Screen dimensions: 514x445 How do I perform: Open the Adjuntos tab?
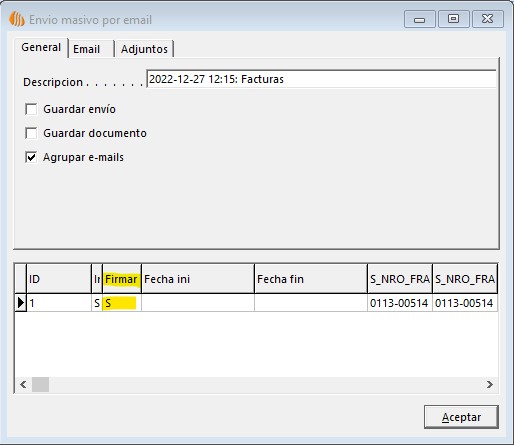(144, 49)
